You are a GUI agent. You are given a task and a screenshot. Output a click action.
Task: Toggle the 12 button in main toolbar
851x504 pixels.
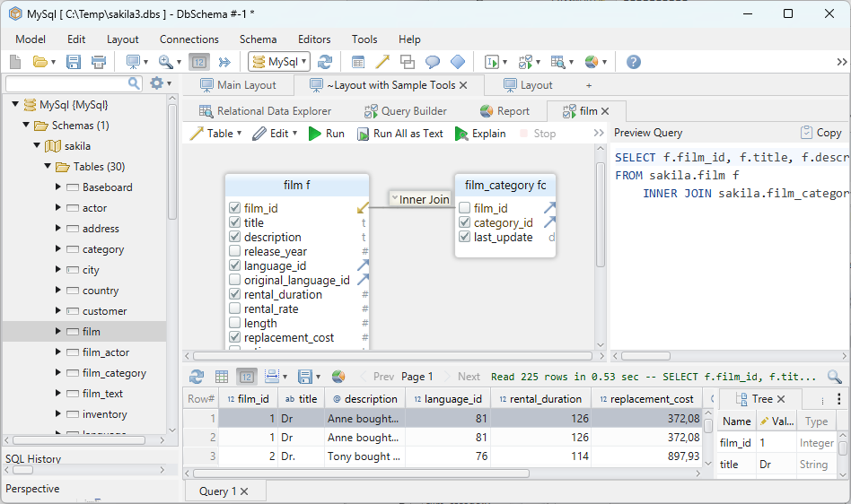(x=199, y=62)
